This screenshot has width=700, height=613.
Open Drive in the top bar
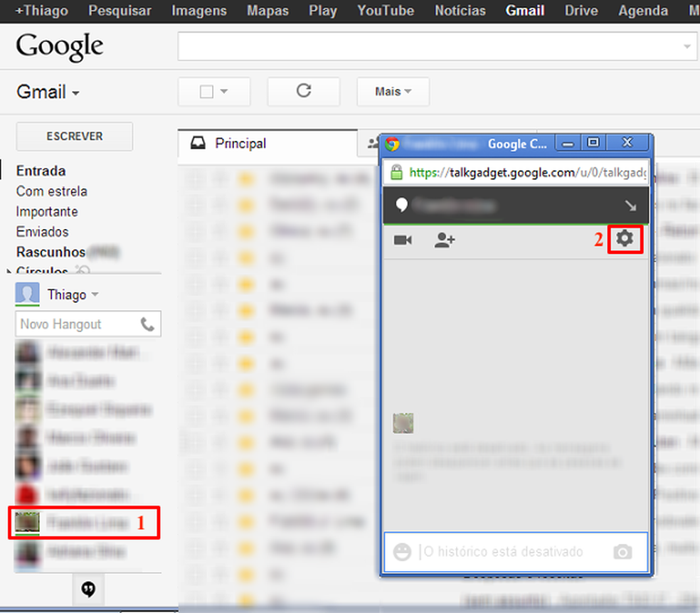581,11
